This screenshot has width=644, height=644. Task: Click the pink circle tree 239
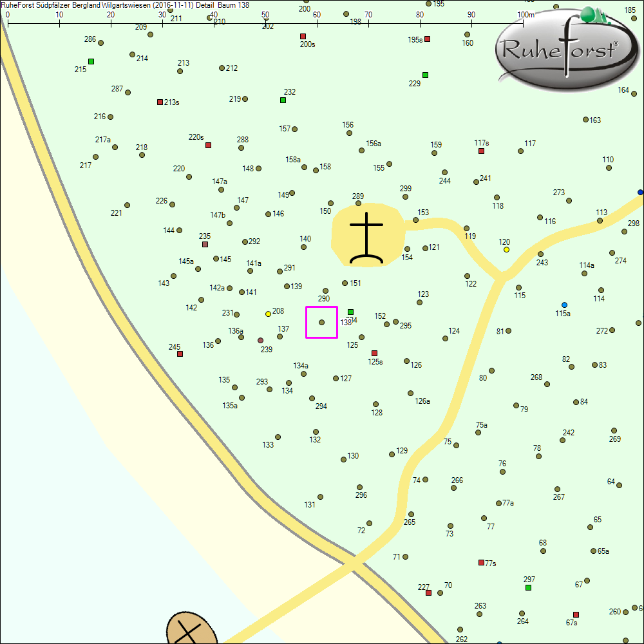tap(260, 340)
